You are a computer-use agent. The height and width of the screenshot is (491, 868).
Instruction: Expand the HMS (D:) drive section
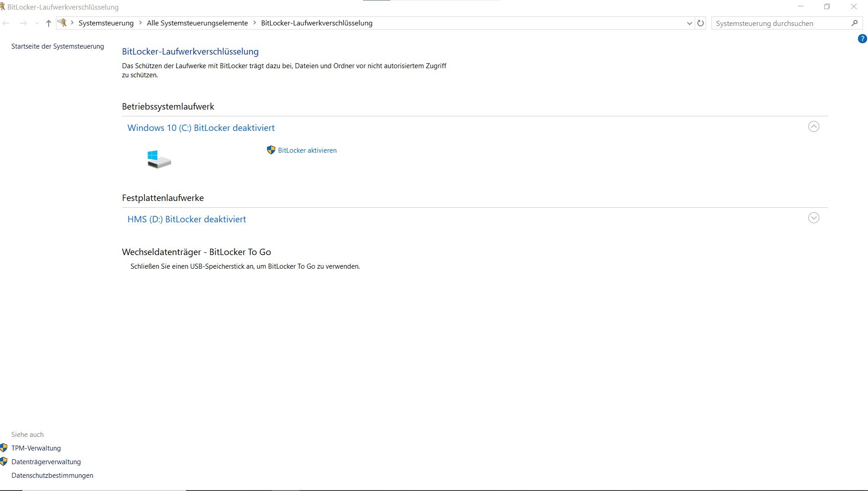click(814, 218)
